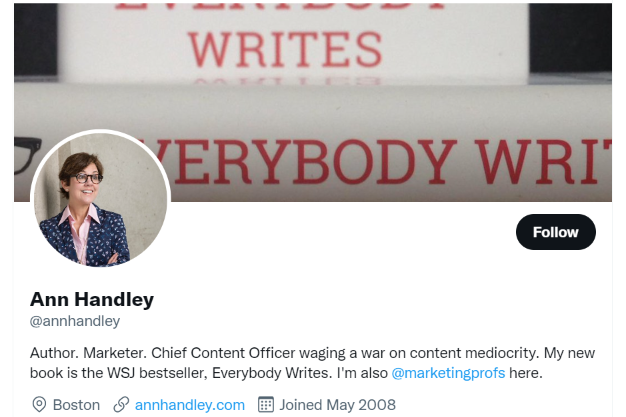Click the bio line starting with Author. Marketer.
The height and width of the screenshot is (417, 626).
[312, 353]
